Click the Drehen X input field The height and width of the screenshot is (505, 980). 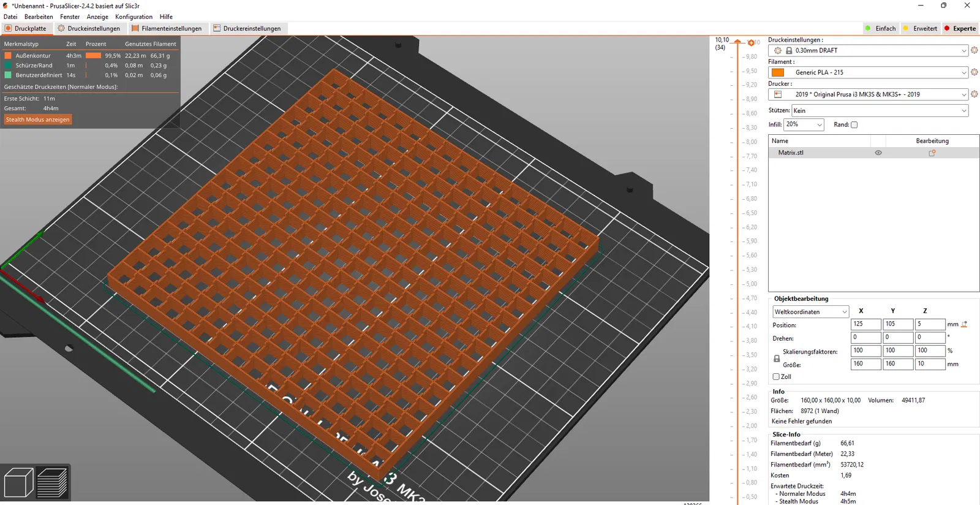[x=866, y=338]
